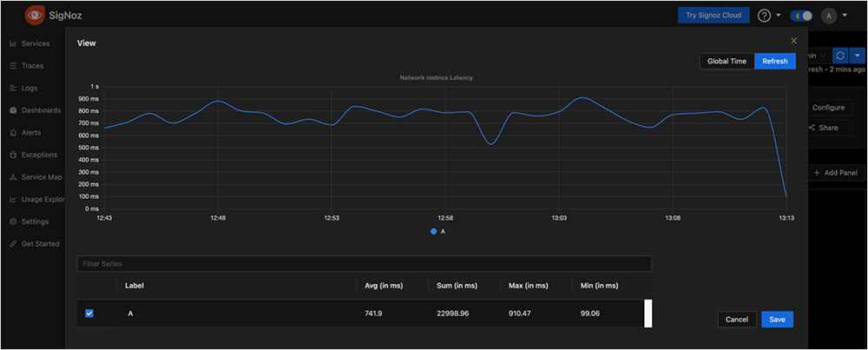Click the Global Time button

coord(727,62)
